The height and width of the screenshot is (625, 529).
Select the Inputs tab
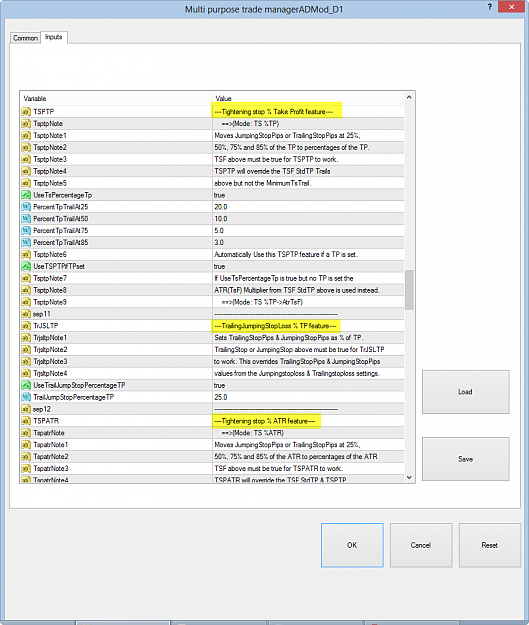pos(53,37)
